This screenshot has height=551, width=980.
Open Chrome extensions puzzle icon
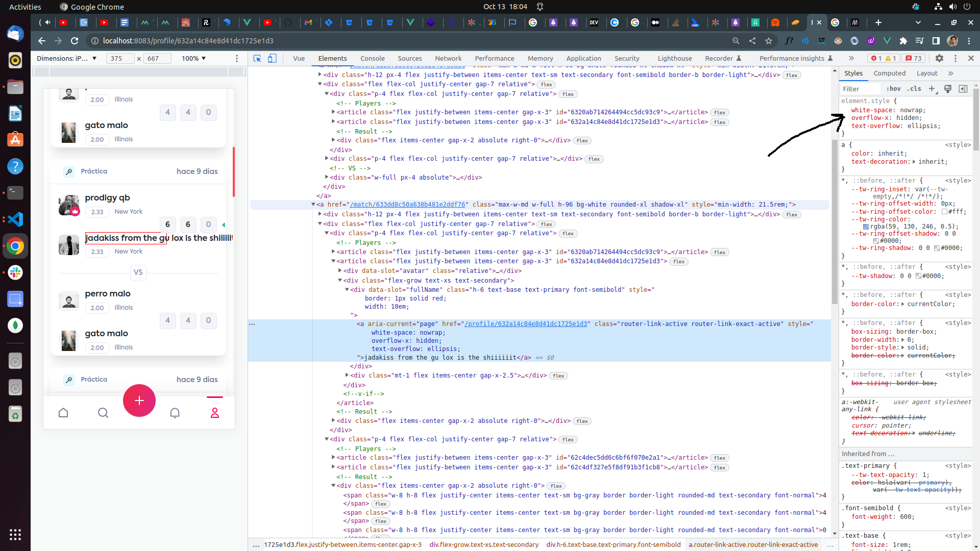[x=903, y=41]
